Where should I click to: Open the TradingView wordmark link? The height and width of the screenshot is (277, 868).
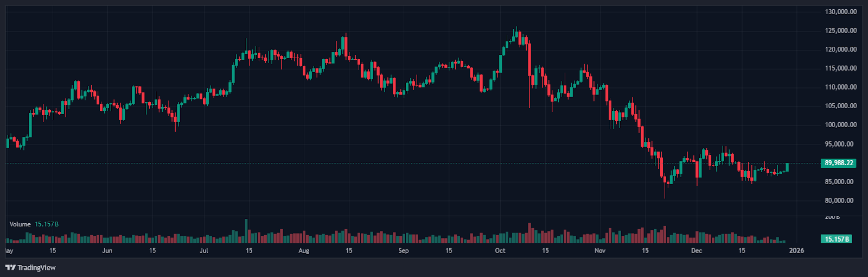tap(36, 267)
